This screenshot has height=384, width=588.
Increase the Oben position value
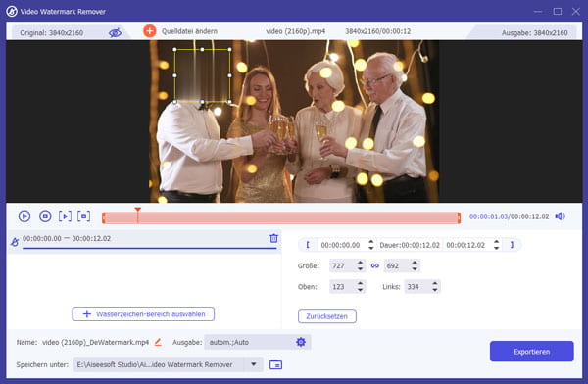tap(360, 284)
